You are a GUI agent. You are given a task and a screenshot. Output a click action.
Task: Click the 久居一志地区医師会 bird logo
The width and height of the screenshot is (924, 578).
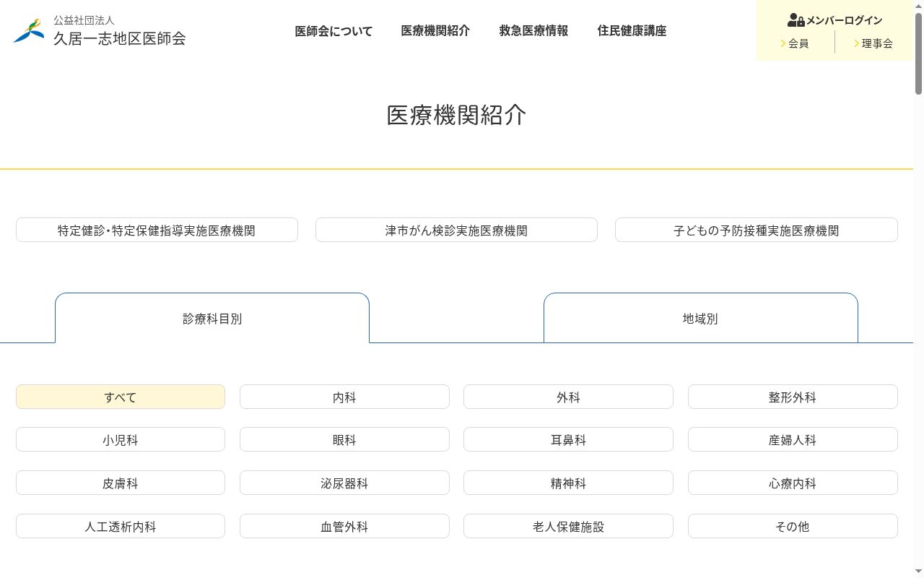point(29,30)
